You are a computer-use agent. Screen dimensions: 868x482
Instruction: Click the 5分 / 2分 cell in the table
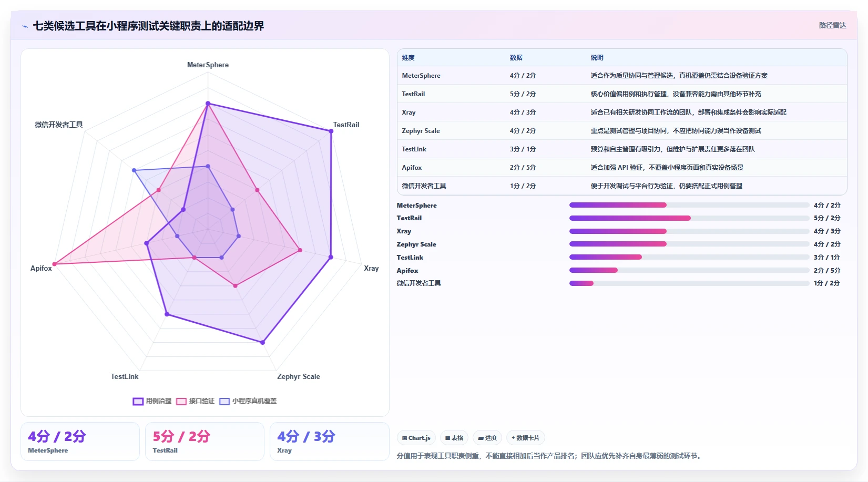click(523, 94)
